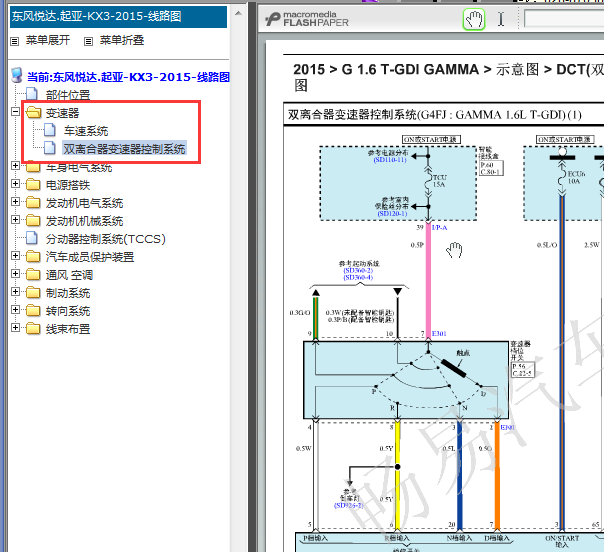Expand the 通风.空调 folder
This screenshot has width=604, height=552.
(15, 273)
